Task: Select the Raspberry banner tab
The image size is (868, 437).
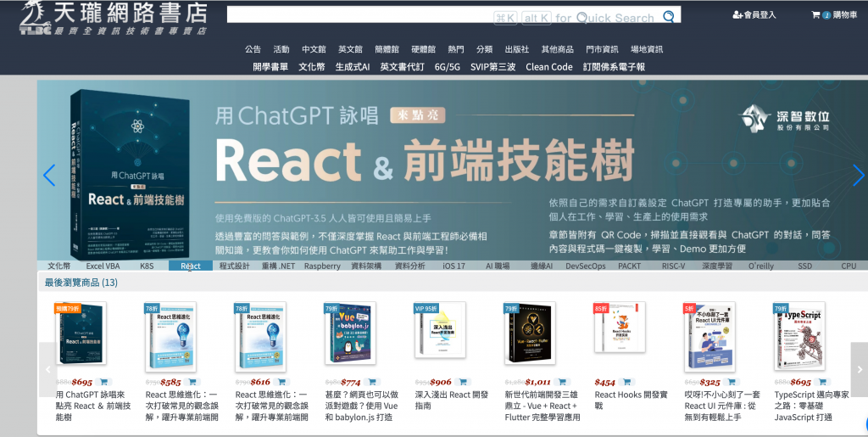Action: (322, 266)
